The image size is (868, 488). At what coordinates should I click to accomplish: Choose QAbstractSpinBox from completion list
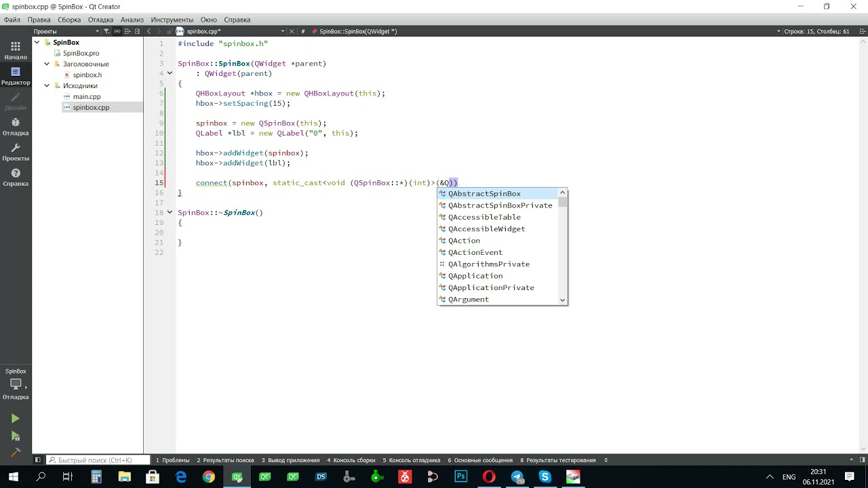pyautogui.click(x=498, y=194)
